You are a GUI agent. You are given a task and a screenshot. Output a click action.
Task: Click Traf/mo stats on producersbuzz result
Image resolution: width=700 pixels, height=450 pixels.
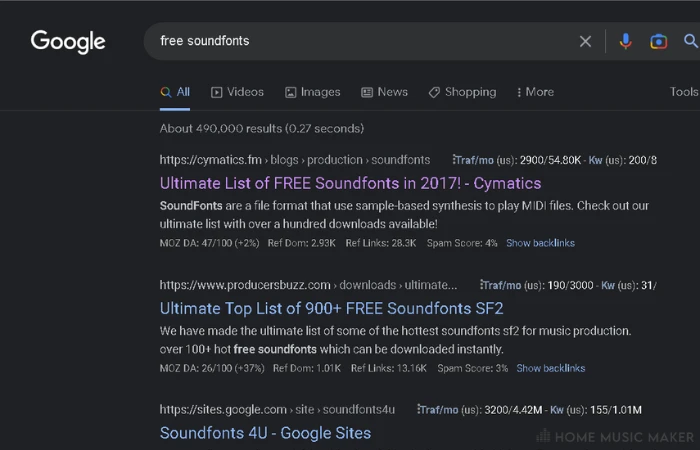pos(537,285)
